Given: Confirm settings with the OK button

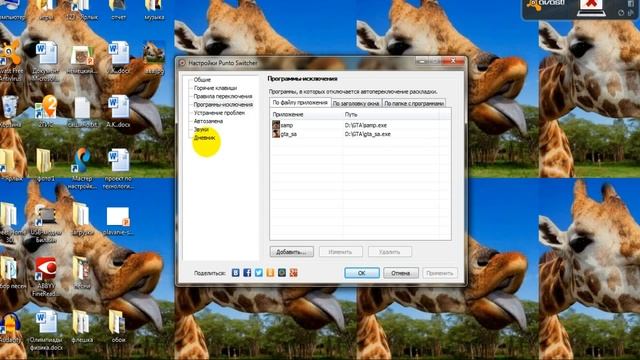Looking at the screenshot, I should 362,273.
